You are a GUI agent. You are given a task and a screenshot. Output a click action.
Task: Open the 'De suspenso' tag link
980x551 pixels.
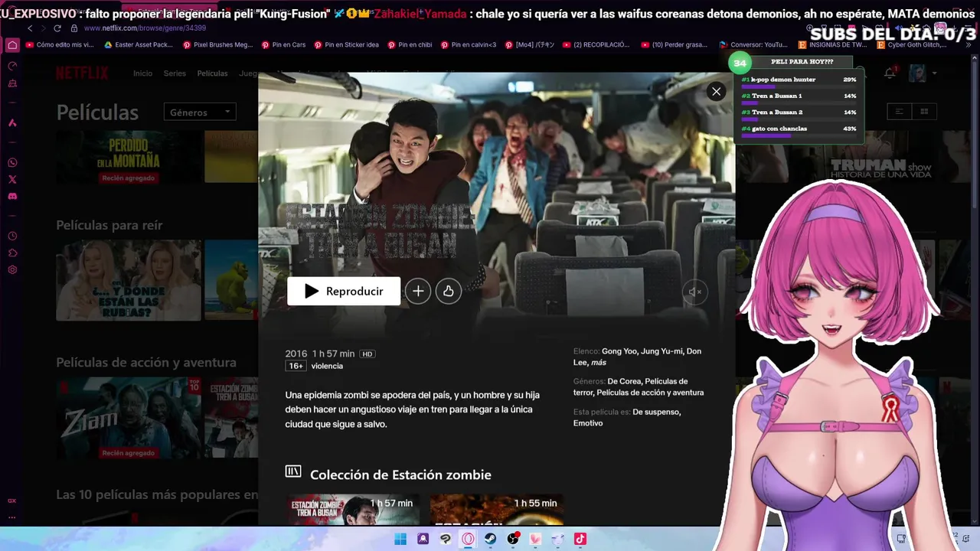(x=656, y=412)
